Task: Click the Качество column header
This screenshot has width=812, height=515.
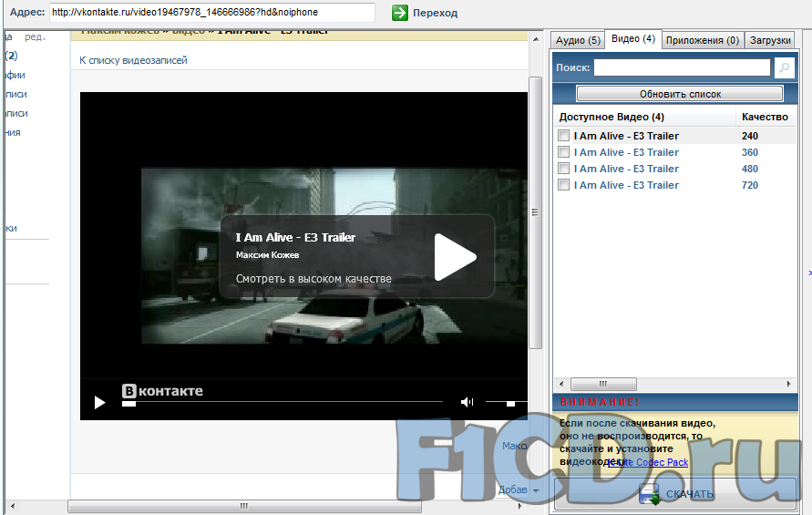Action: pyautogui.click(x=765, y=117)
